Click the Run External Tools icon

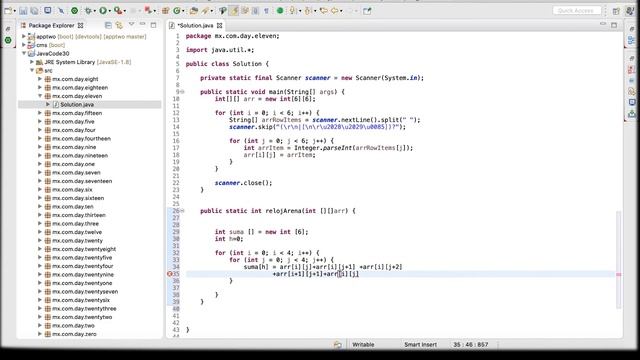tap(118, 11)
